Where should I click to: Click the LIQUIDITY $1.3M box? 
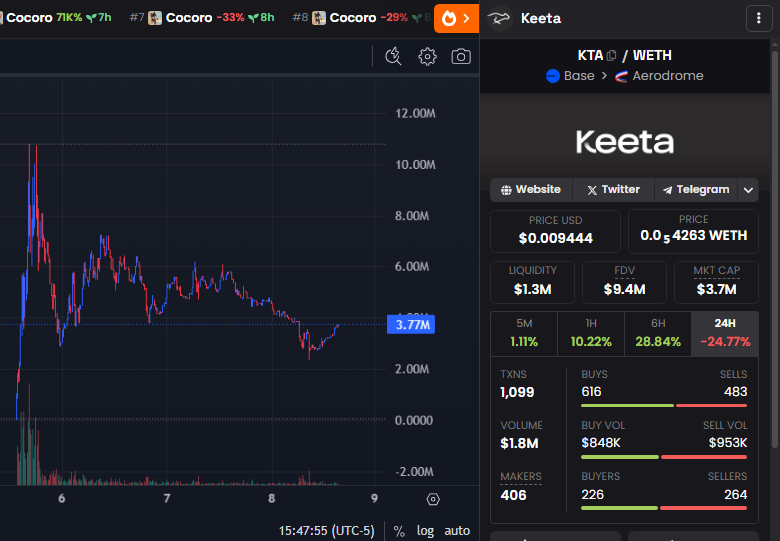tap(532, 282)
